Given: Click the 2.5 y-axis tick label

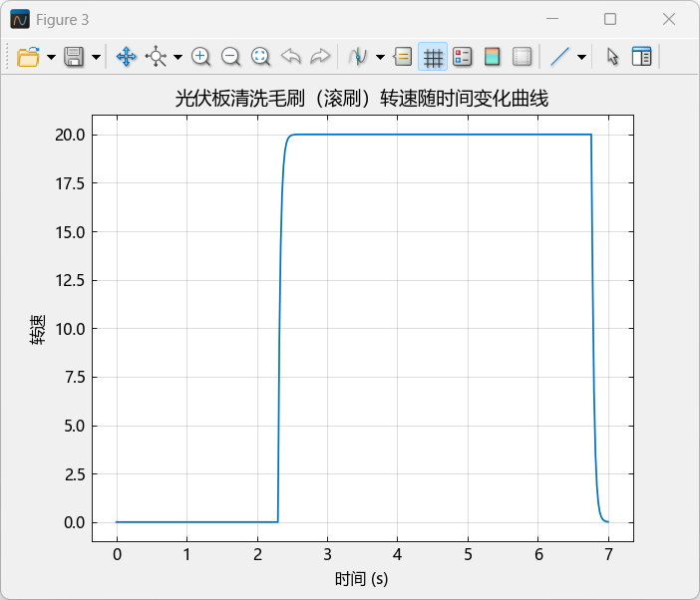Looking at the screenshot, I should pyautogui.click(x=75, y=474).
